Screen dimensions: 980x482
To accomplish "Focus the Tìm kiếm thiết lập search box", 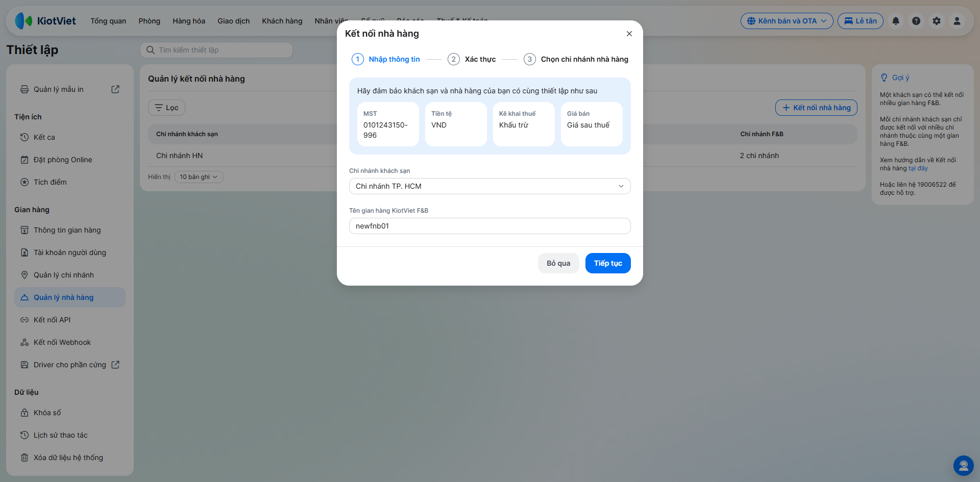I will [216, 50].
